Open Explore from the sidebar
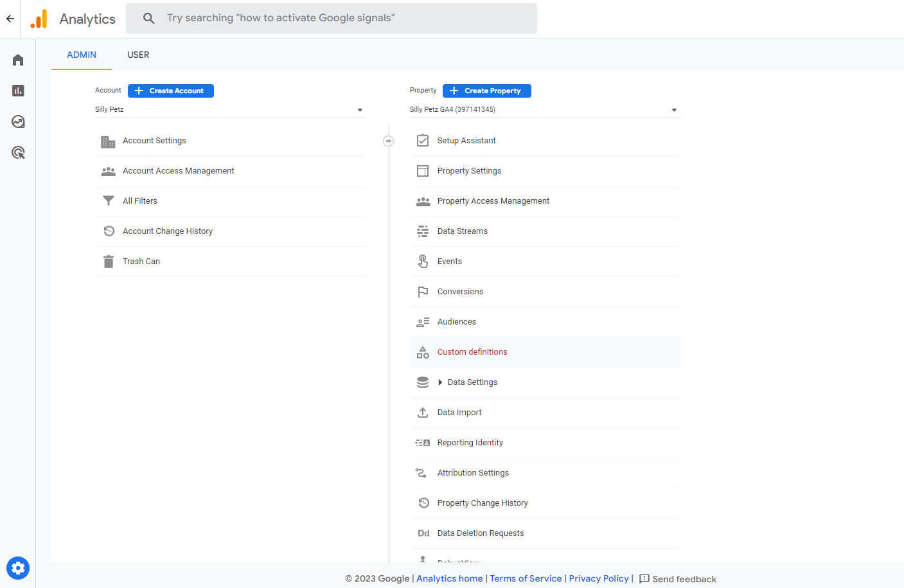The height and width of the screenshot is (588, 904). [x=18, y=121]
